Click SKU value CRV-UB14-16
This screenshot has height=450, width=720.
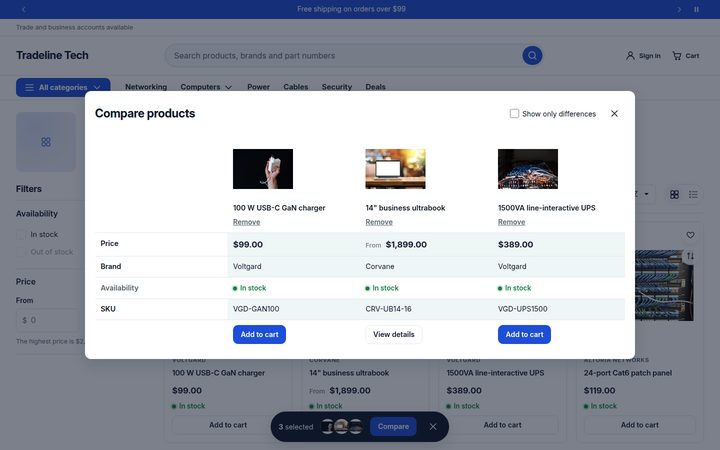click(388, 309)
